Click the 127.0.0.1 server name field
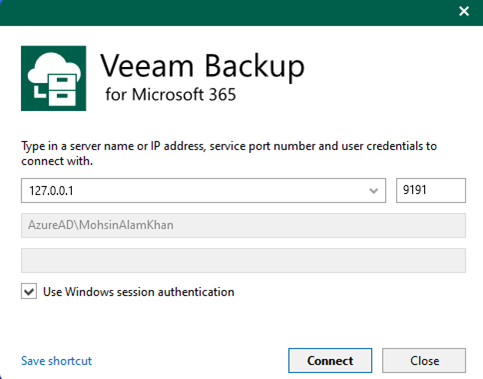The width and height of the screenshot is (483, 379). [203, 190]
